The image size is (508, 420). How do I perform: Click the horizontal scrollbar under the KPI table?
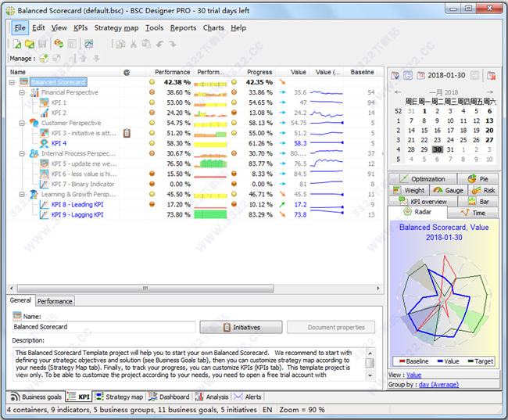(145, 289)
